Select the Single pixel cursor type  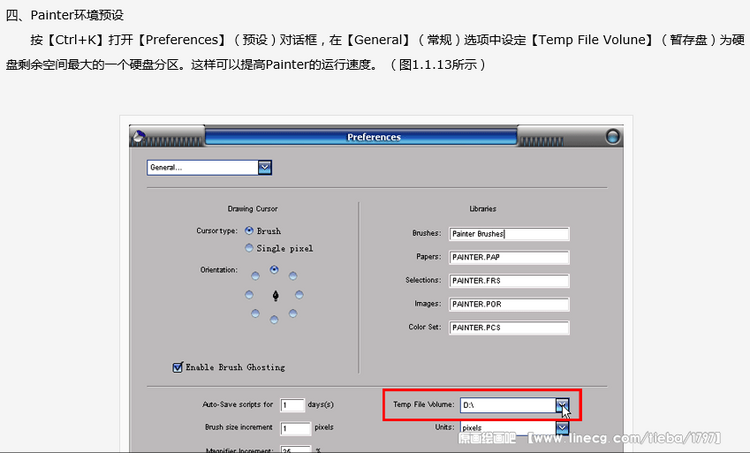point(249,248)
